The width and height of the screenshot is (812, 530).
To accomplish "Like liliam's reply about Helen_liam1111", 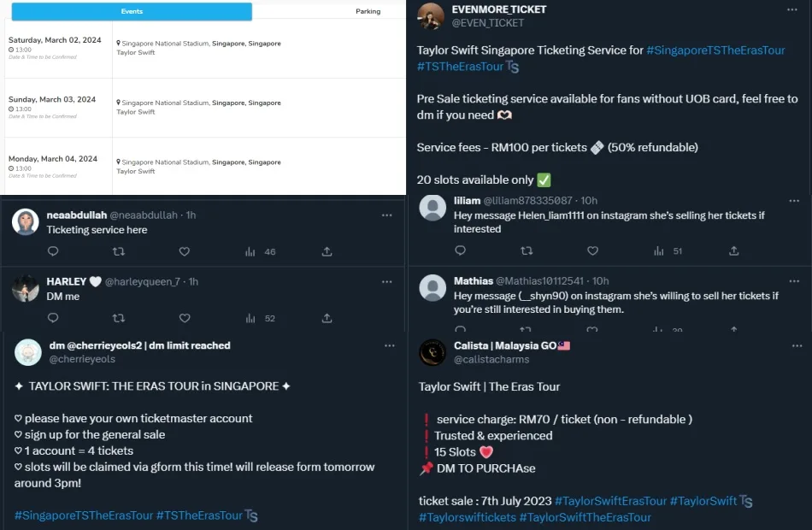I will [591, 251].
